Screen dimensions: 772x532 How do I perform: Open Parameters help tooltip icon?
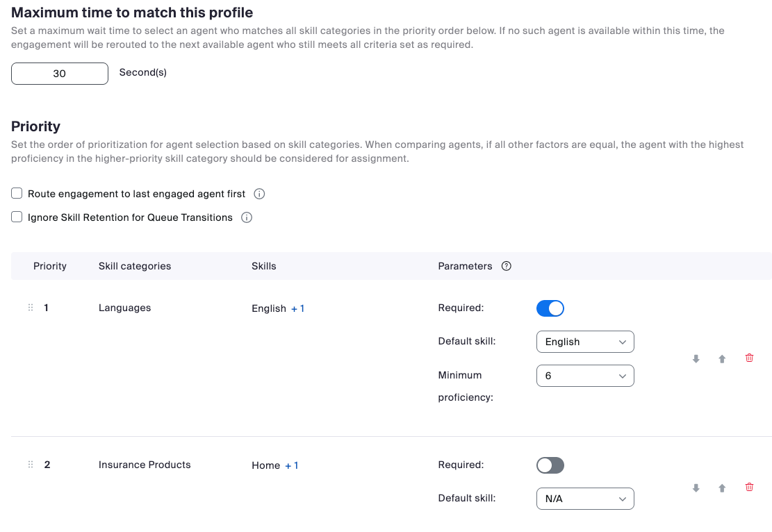click(x=507, y=266)
